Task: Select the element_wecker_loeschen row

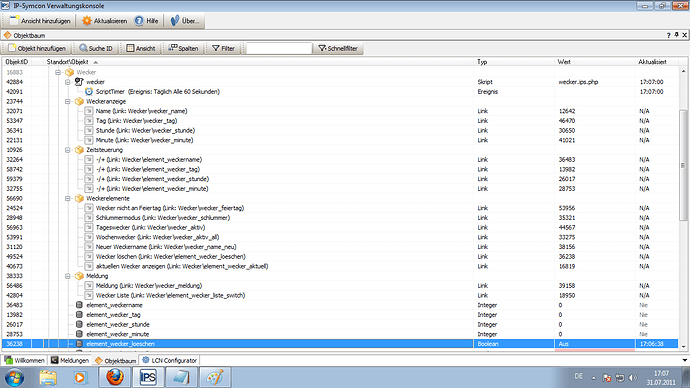Action: [340, 344]
